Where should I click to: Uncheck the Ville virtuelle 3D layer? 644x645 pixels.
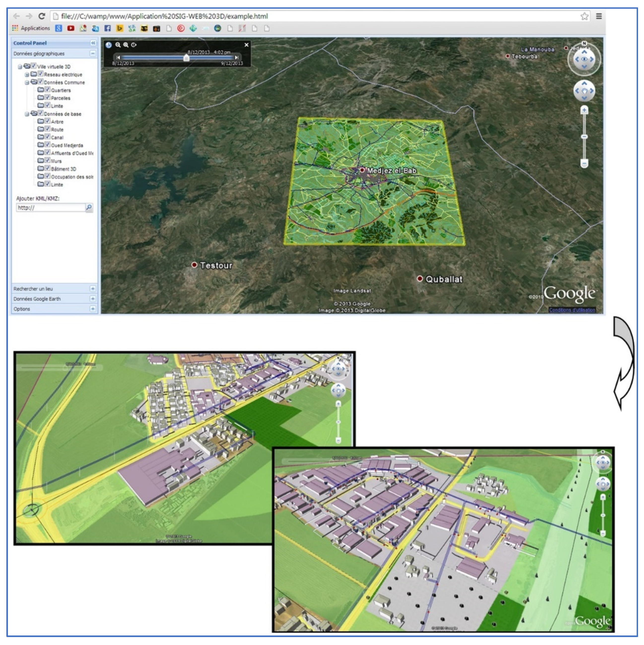pyautogui.click(x=33, y=66)
